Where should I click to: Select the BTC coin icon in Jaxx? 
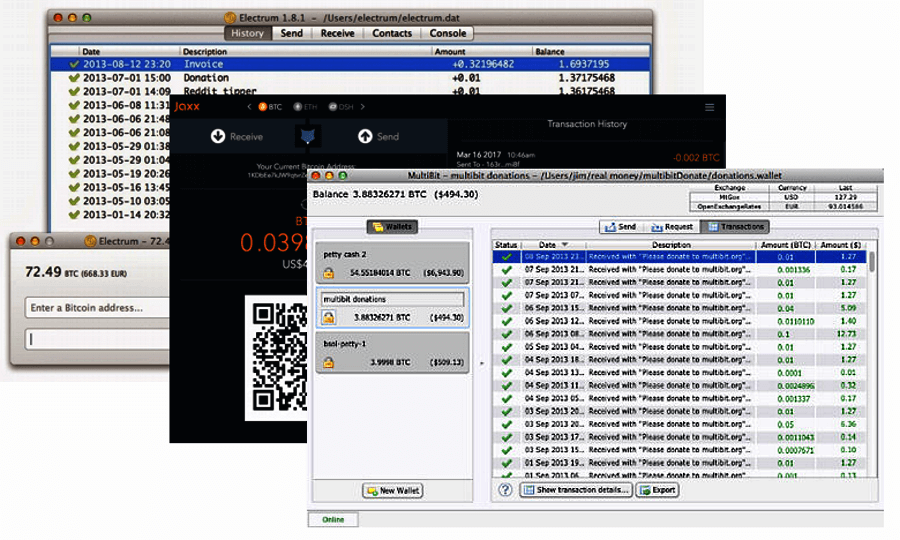pyautogui.click(x=263, y=107)
